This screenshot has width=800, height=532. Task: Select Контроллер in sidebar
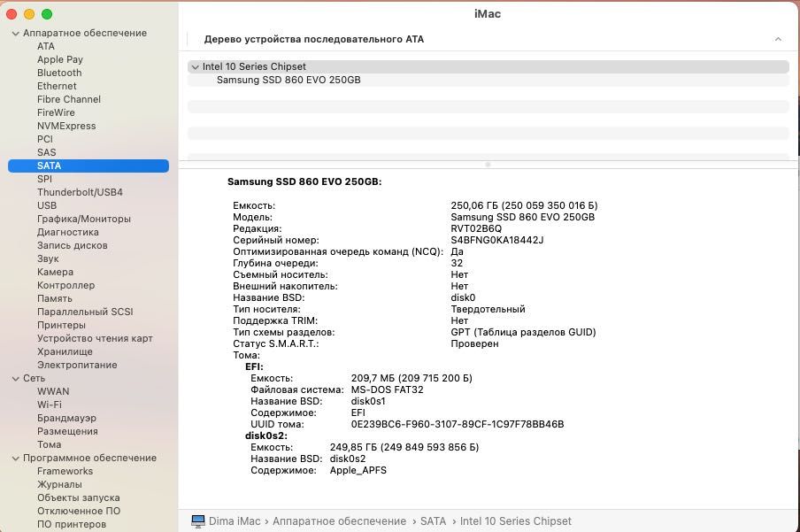[65, 285]
